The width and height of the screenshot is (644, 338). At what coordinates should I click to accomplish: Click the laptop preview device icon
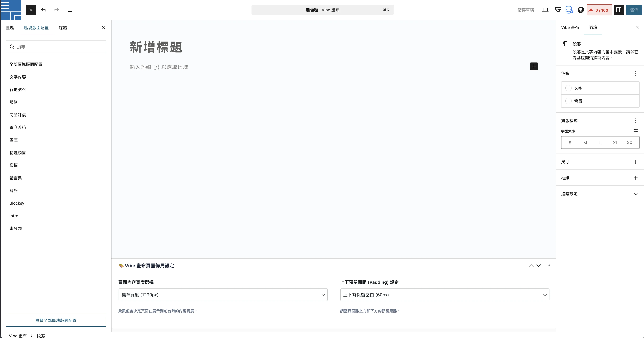click(x=545, y=10)
